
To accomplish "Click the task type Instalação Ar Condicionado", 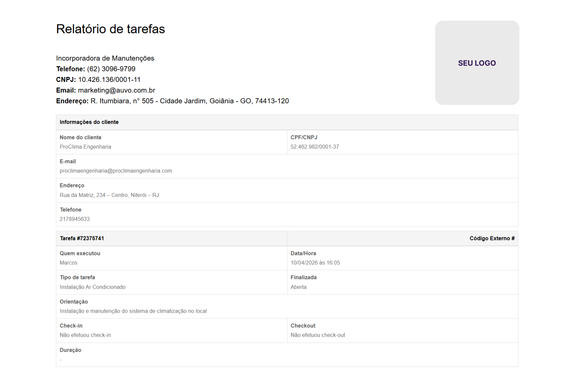I will [x=92, y=287].
